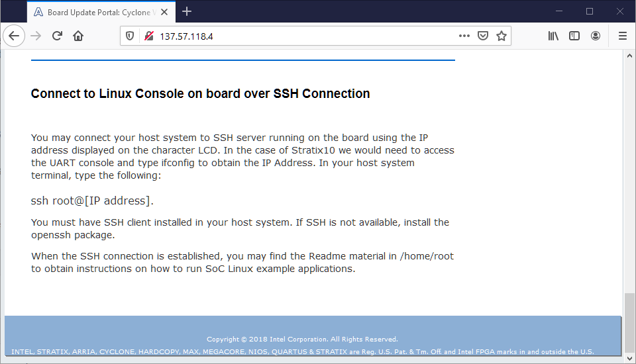The width and height of the screenshot is (636, 364).
Task: Show insecure connection padlock info
Action: pos(148,36)
